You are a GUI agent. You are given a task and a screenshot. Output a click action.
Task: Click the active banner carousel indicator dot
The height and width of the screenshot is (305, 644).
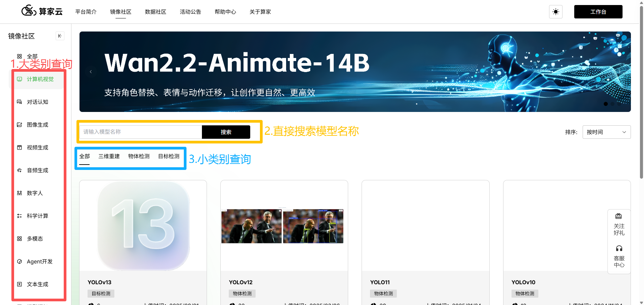pyautogui.click(x=606, y=104)
